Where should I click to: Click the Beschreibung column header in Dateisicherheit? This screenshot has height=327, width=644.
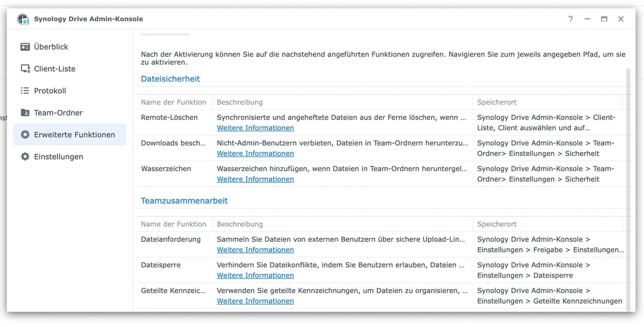click(239, 102)
